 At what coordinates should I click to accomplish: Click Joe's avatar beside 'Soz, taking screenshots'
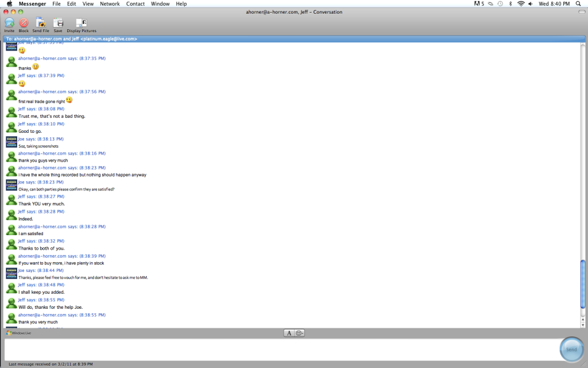(x=11, y=142)
